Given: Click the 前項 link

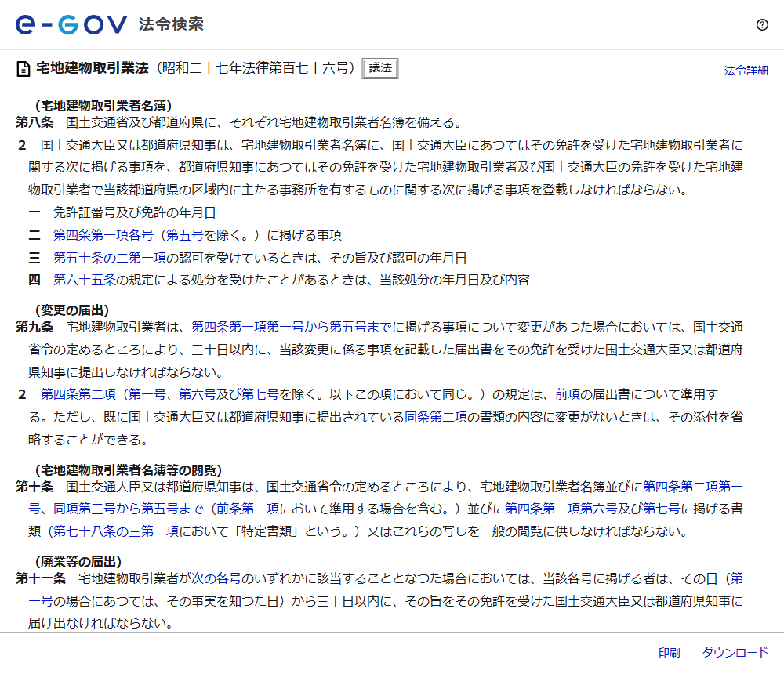Looking at the screenshot, I should click(x=568, y=394).
